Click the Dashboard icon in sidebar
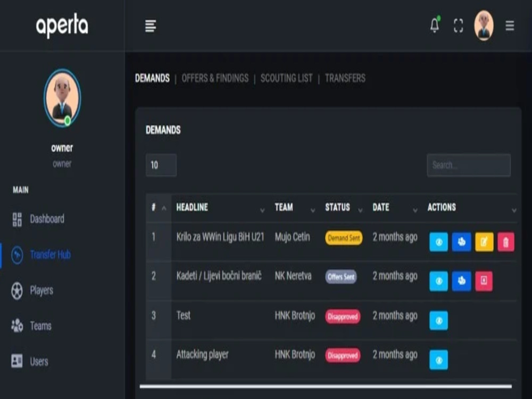 (x=17, y=219)
